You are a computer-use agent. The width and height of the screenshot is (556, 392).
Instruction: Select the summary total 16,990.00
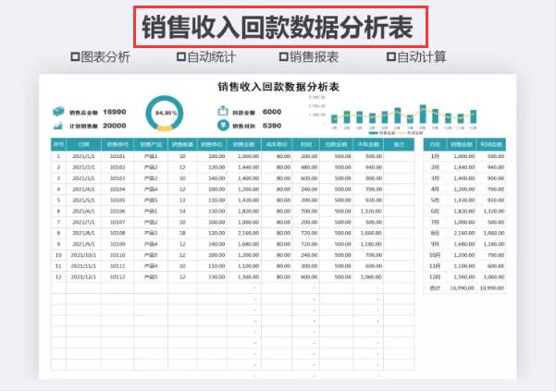(x=462, y=288)
